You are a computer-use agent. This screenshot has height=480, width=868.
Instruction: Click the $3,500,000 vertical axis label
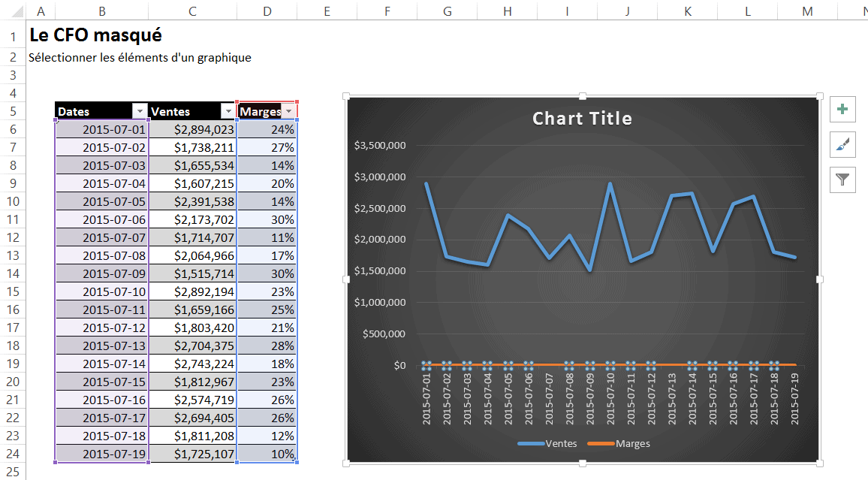(x=380, y=146)
